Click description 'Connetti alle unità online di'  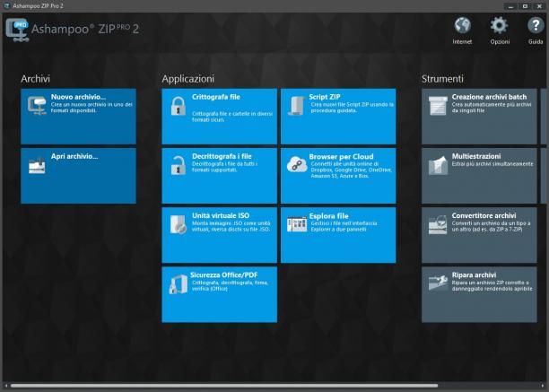pyautogui.click(x=344, y=164)
